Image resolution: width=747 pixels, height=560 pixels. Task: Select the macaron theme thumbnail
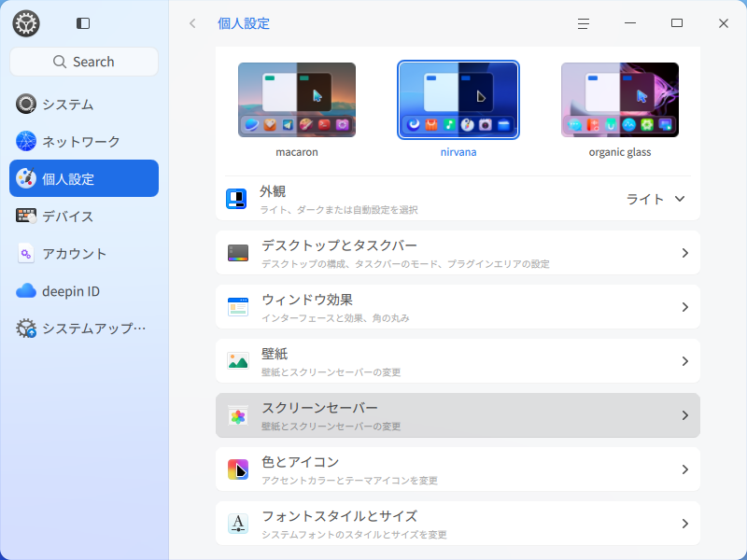(x=297, y=100)
